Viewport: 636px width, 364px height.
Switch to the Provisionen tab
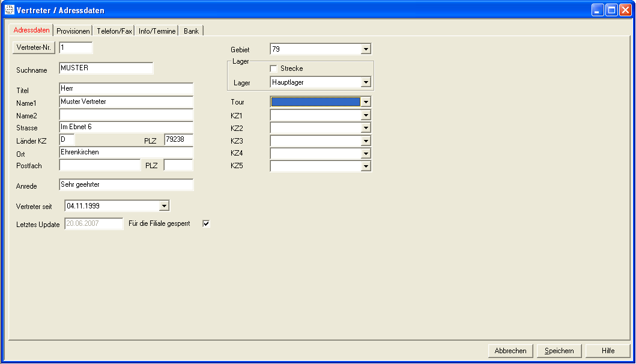pos(73,31)
